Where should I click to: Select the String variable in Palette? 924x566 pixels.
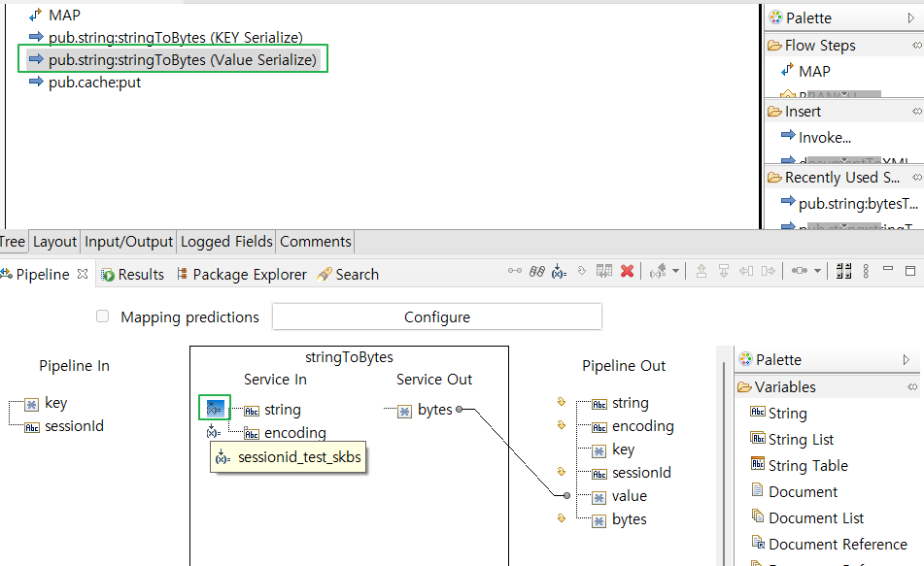point(787,414)
